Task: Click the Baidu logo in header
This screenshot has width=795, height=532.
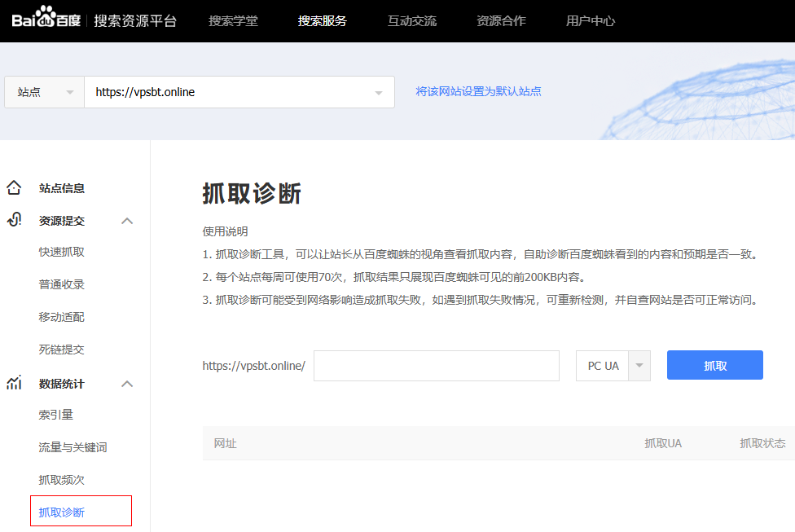Action: coord(46,20)
